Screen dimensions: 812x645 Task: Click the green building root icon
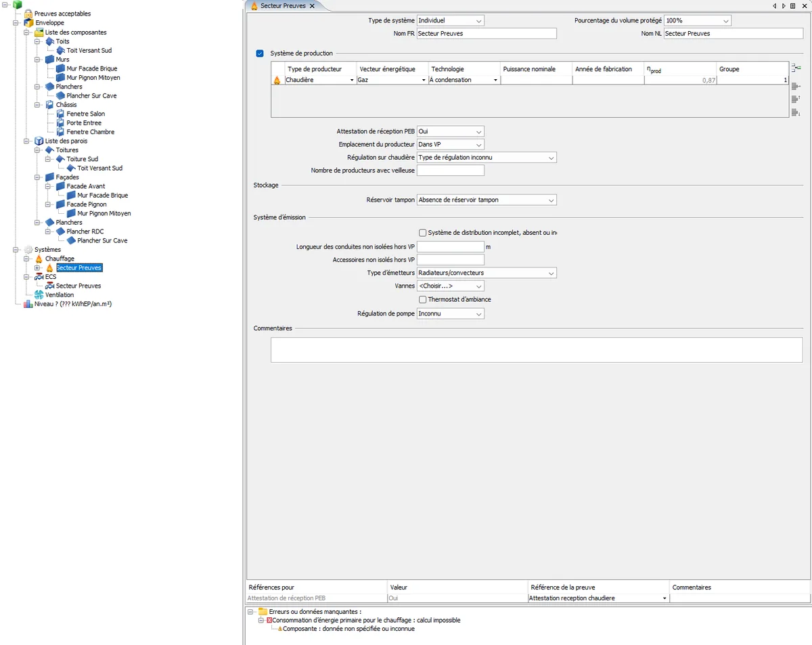pos(18,5)
